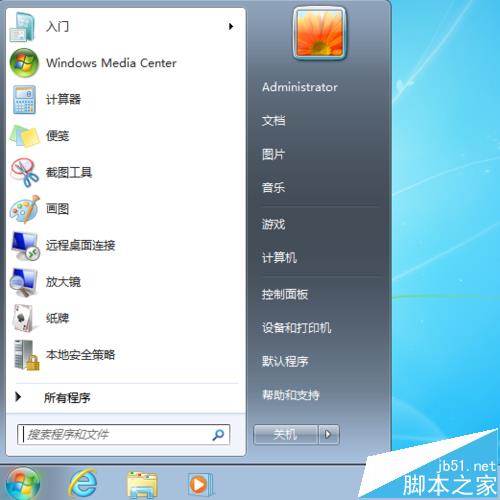Click the Windows Media Center text label
Screen dimensions: 500x500
(x=111, y=63)
